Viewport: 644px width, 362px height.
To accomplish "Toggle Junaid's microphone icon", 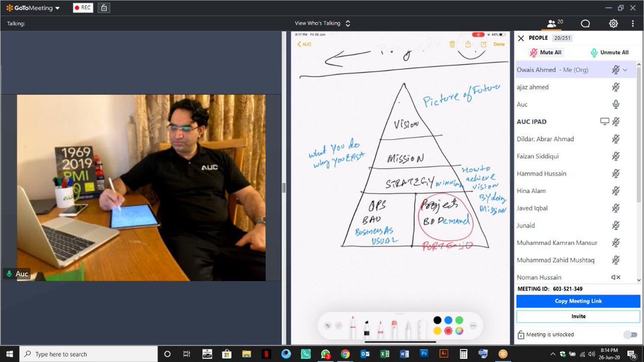I will point(616,225).
